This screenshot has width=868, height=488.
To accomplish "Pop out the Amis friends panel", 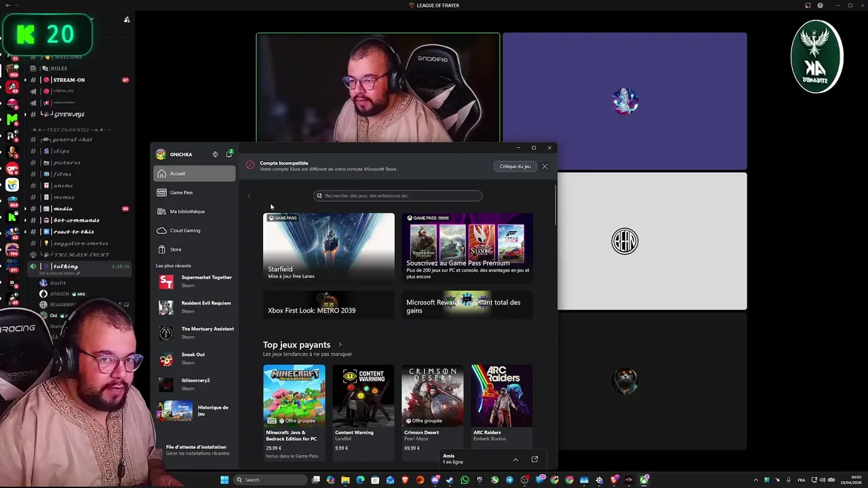I will pos(534,460).
